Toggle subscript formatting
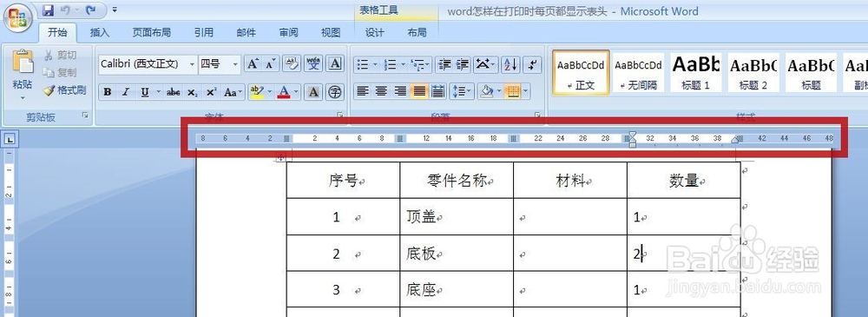Screen dimensions: 868x317 [x=192, y=92]
